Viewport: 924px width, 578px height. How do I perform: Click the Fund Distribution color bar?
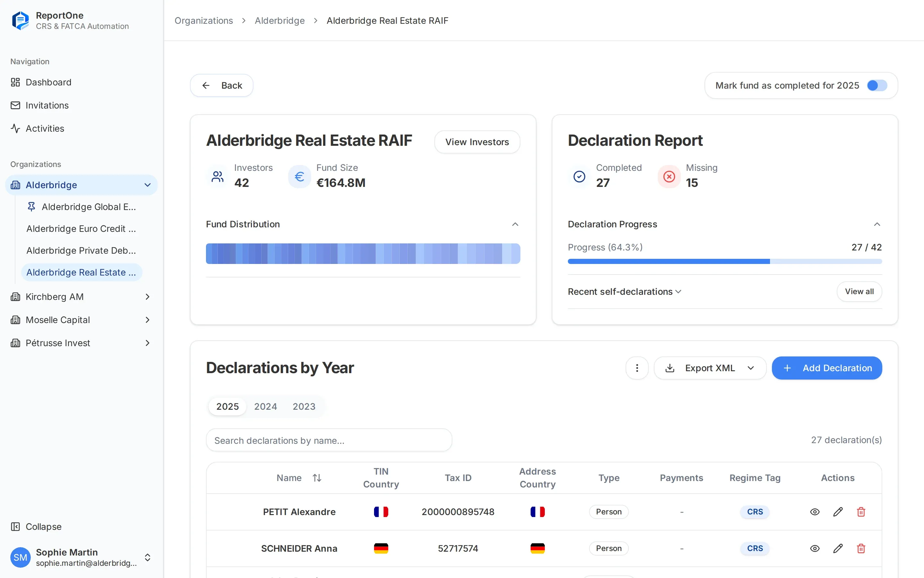(363, 254)
